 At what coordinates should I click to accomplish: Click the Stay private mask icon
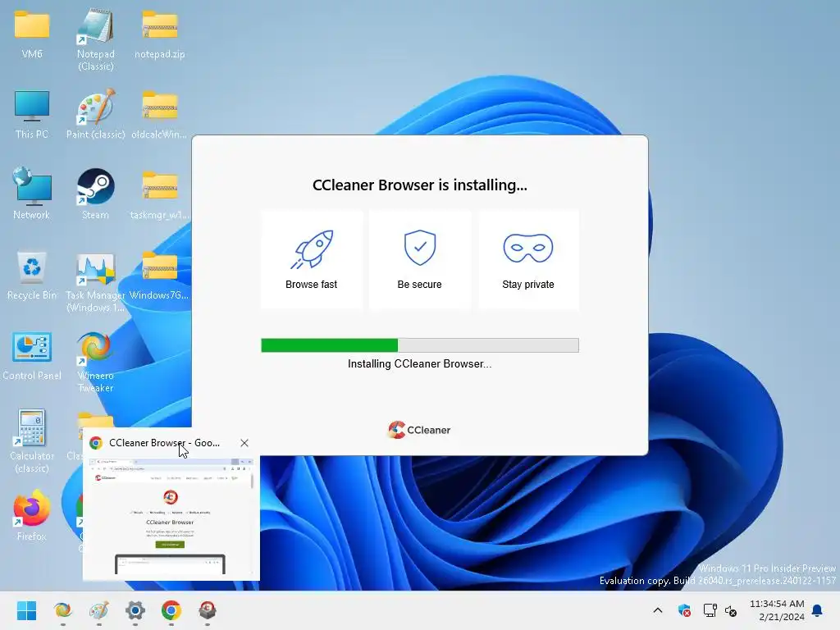pyautogui.click(x=528, y=248)
